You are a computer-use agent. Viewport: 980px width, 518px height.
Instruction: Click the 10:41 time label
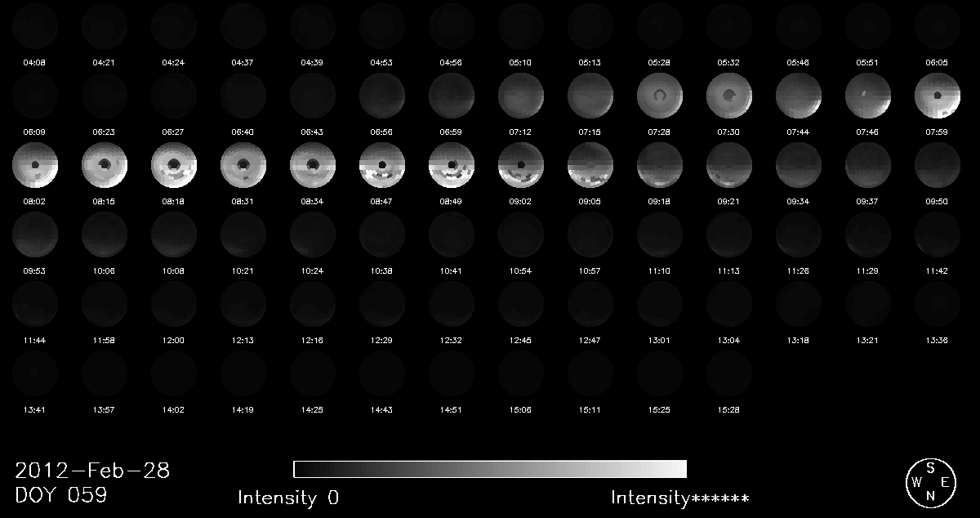(452, 270)
